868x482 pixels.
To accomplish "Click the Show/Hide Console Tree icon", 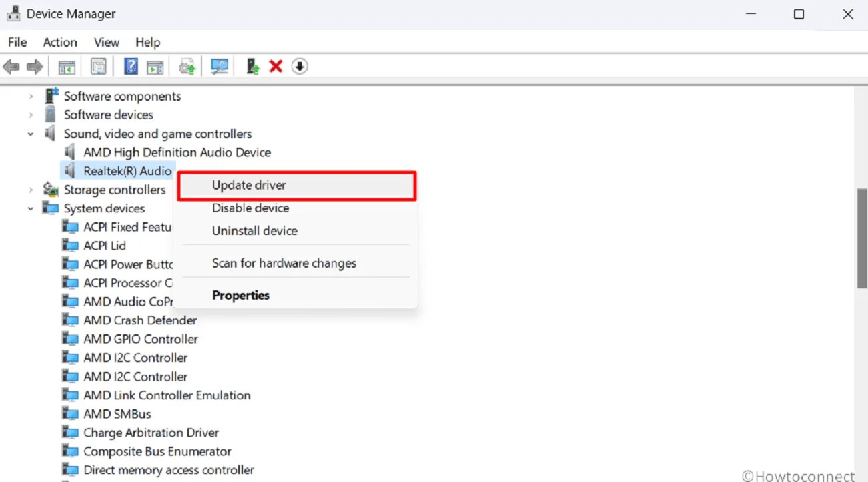I will [x=66, y=65].
